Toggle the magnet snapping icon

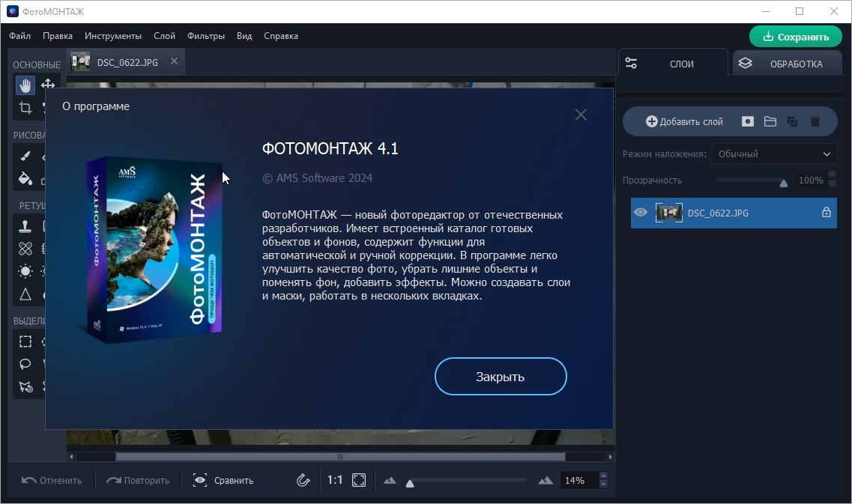[x=303, y=480]
